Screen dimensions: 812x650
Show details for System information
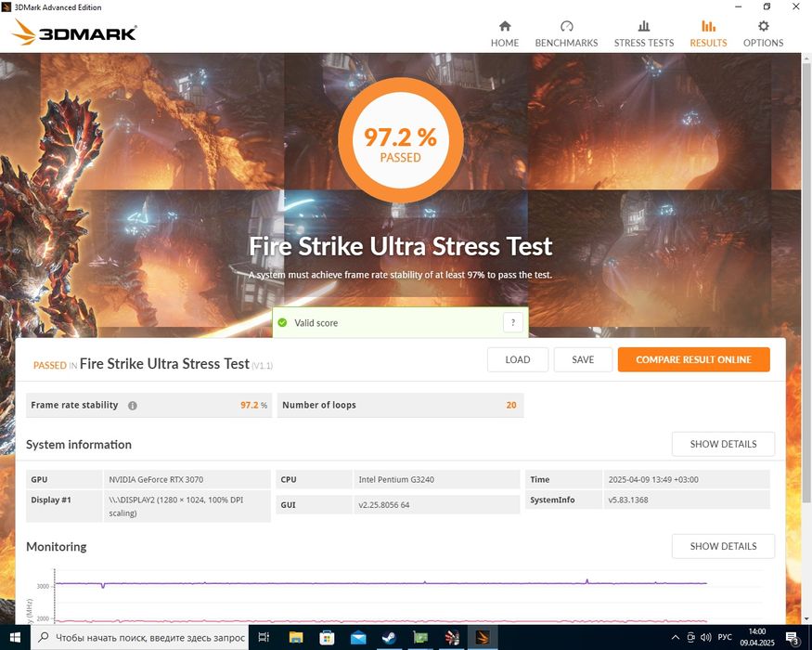pos(723,444)
